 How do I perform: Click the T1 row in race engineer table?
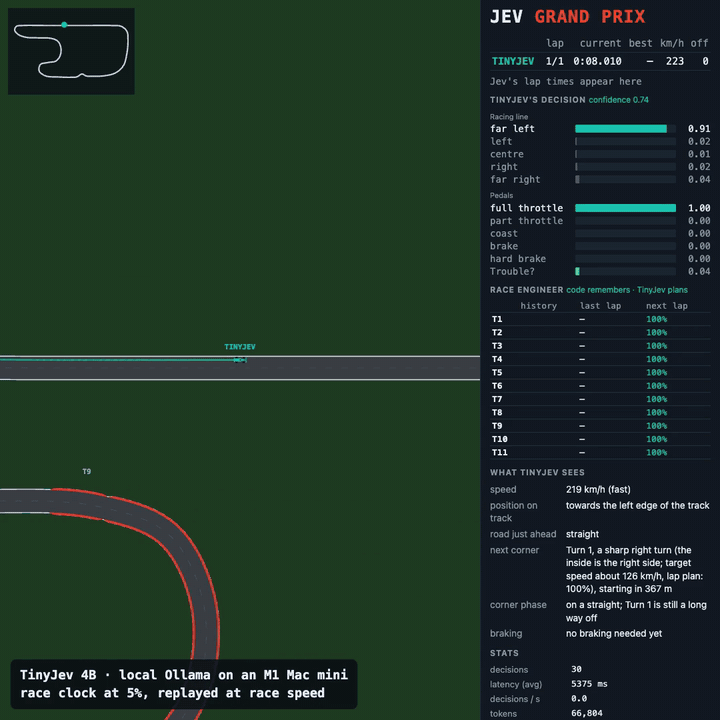click(x=600, y=319)
